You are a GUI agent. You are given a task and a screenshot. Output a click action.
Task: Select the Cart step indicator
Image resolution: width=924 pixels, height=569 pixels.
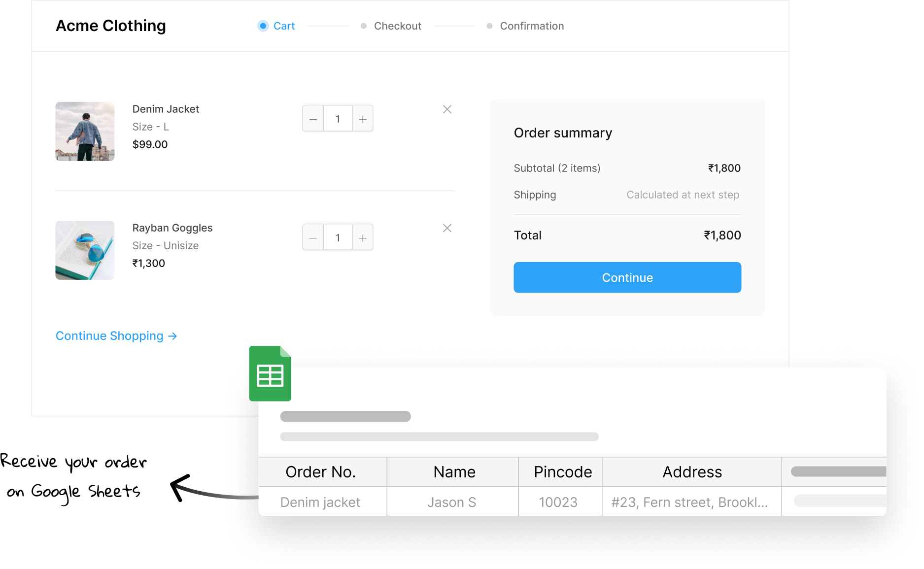coord(277,26)
